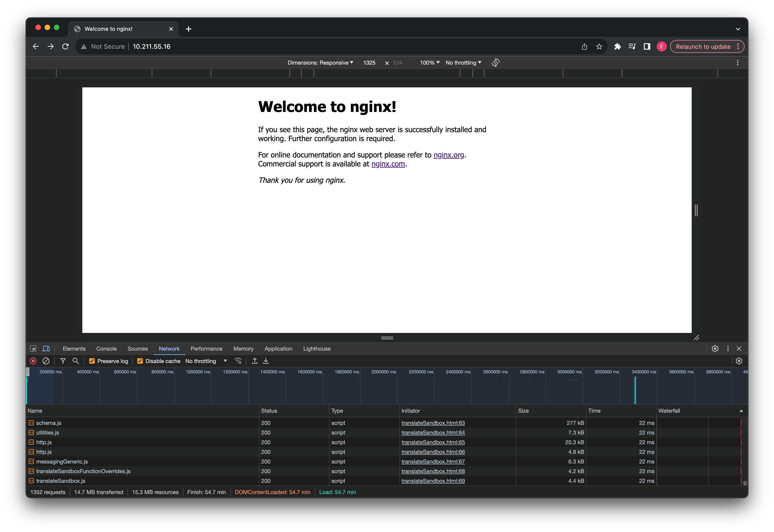Search the network requests
This screenshot has width=774, height=532.
(x=76, y=361)
